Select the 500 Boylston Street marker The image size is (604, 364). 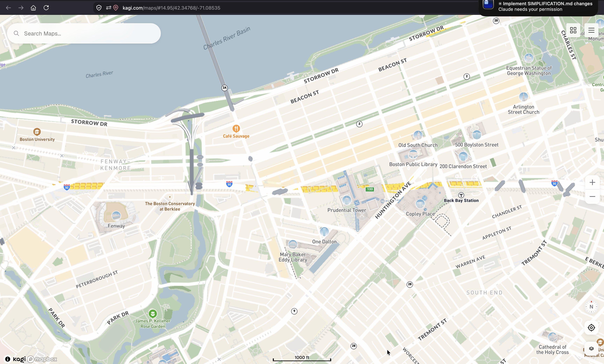tap(477, 135)
